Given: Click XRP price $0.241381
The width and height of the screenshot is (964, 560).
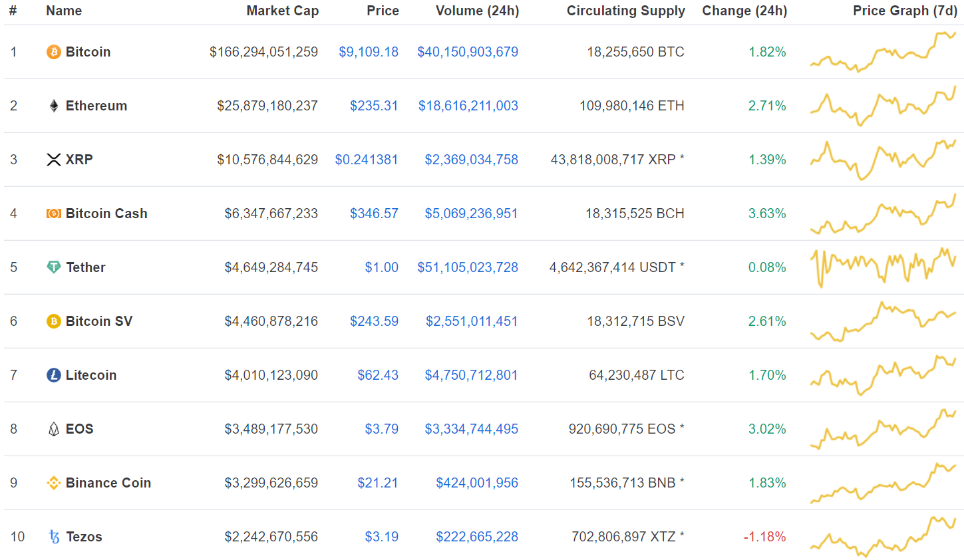Looking at the screenshot, I should (367, 160).
